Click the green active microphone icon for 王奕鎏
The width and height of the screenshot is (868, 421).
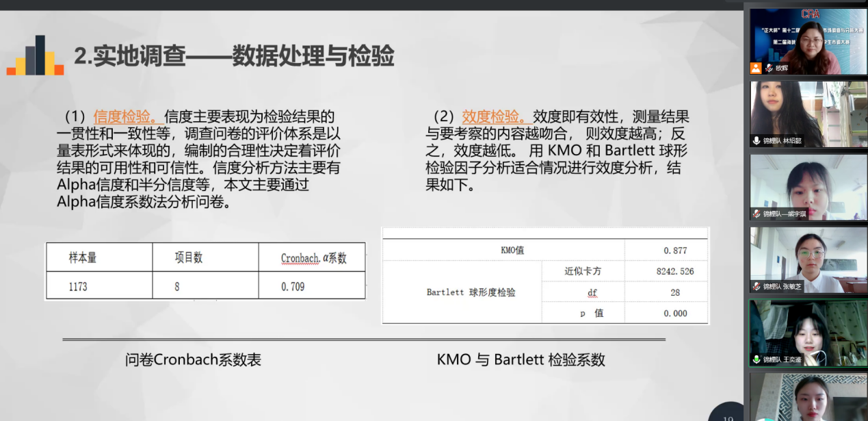click(x=757, y=359)
